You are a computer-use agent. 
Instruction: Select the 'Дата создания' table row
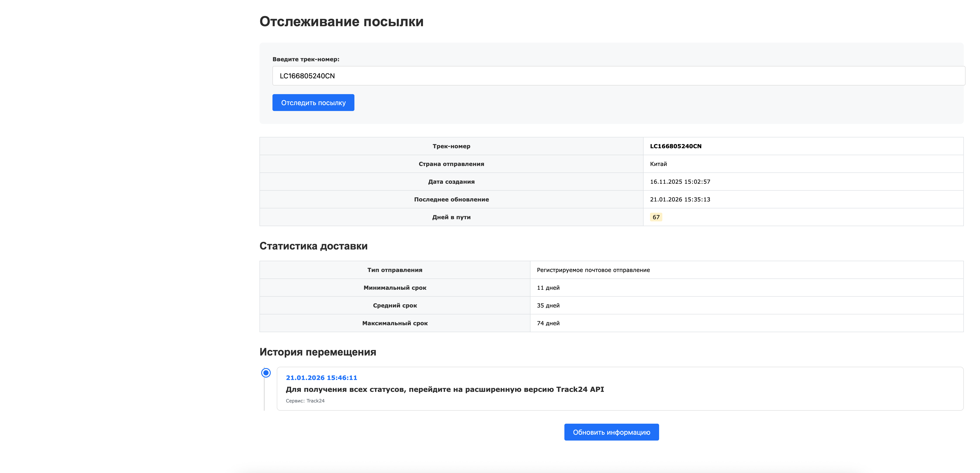click(451, 182)
